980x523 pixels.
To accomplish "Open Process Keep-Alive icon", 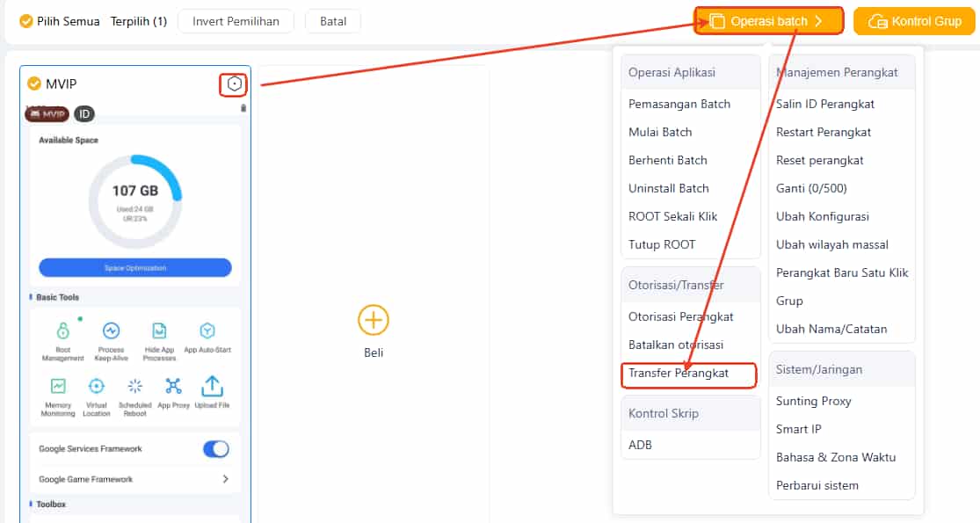I will [111, 331].
